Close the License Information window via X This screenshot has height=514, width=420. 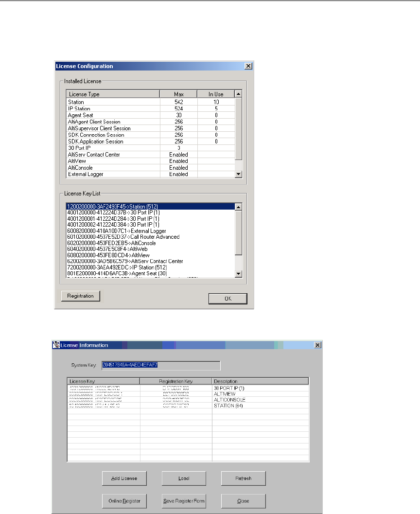[x=317, y=345]
